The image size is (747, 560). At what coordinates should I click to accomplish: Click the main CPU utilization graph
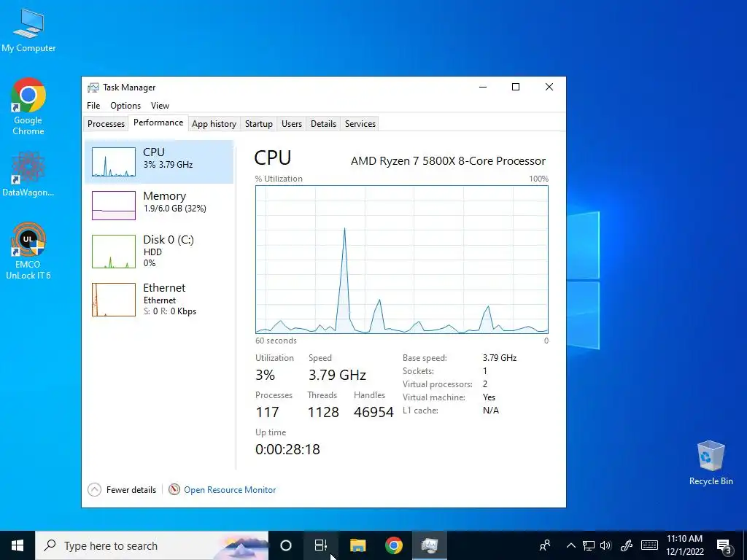(x=402, y=260)
